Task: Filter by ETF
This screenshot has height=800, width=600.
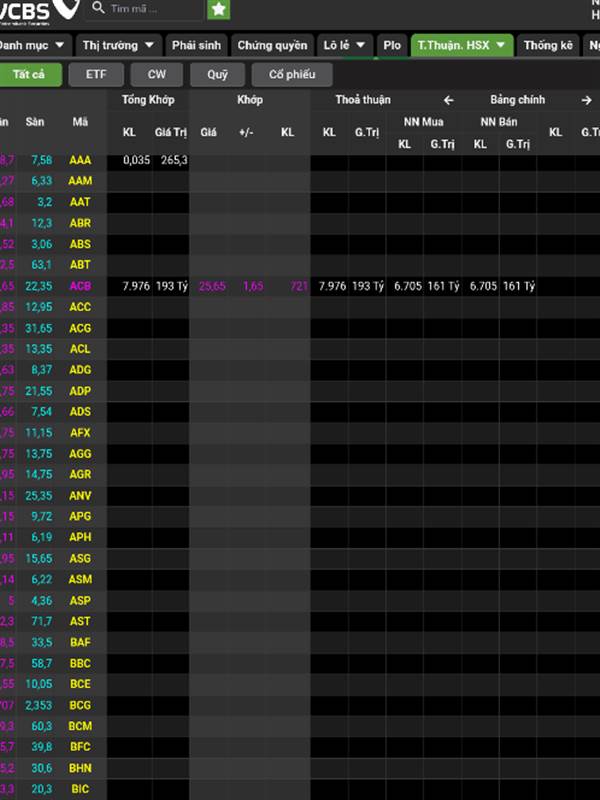Action: coord(96,75)
